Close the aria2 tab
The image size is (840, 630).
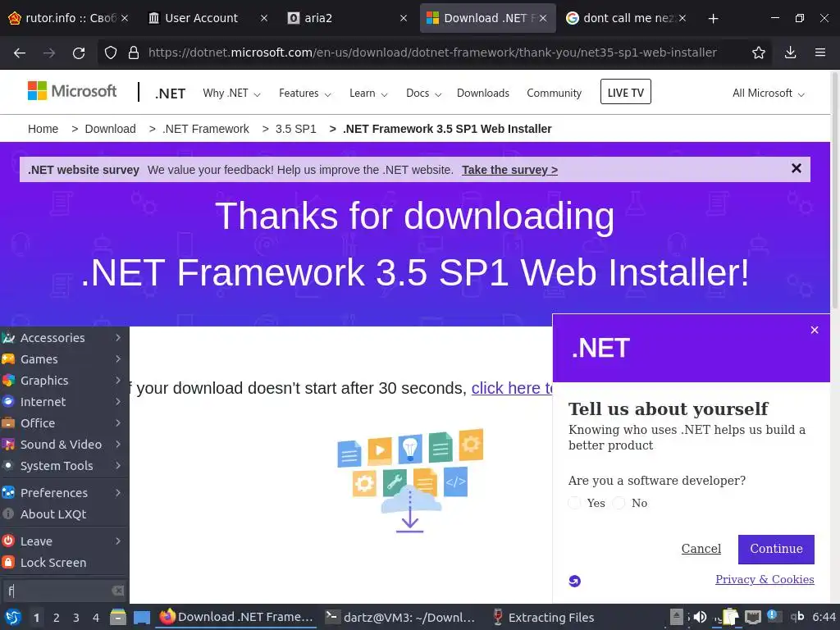coord(404,18)
